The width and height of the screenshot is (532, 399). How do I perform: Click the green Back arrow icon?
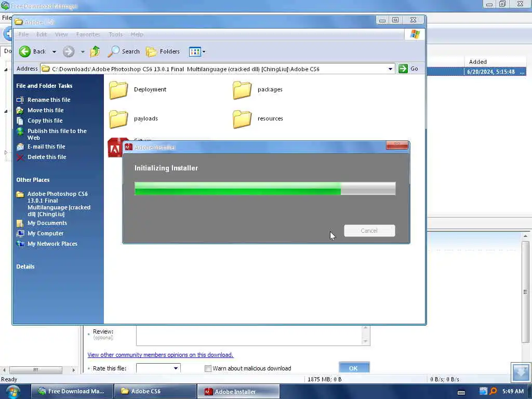coord(24,51)
